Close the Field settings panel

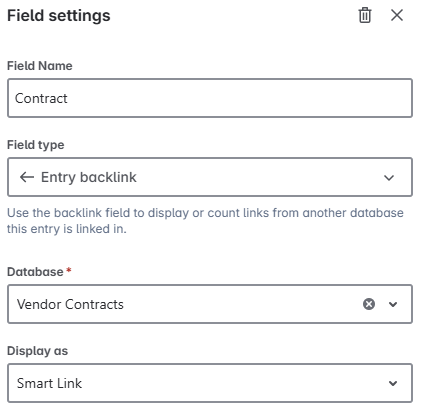coord(397,15)
